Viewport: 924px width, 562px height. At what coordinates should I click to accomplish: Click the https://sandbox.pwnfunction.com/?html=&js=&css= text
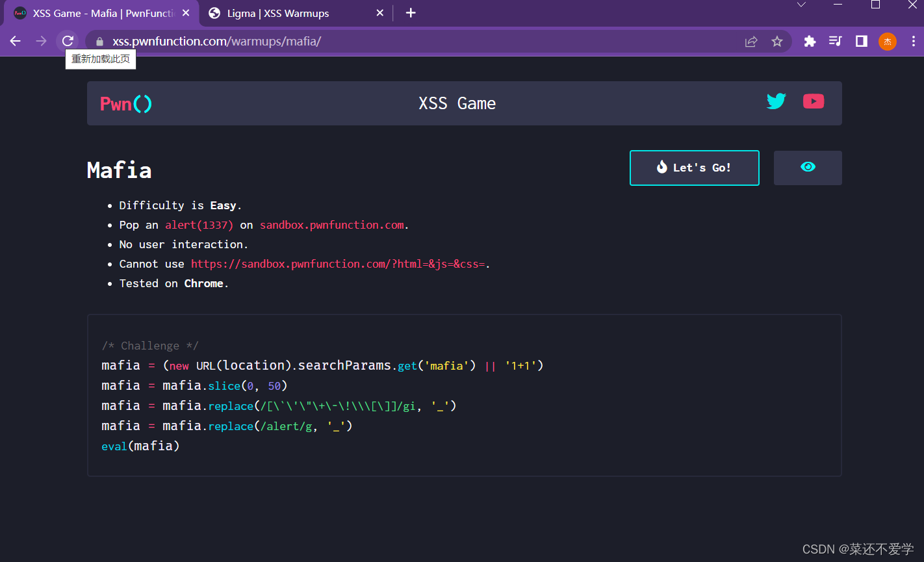point(338,264)
